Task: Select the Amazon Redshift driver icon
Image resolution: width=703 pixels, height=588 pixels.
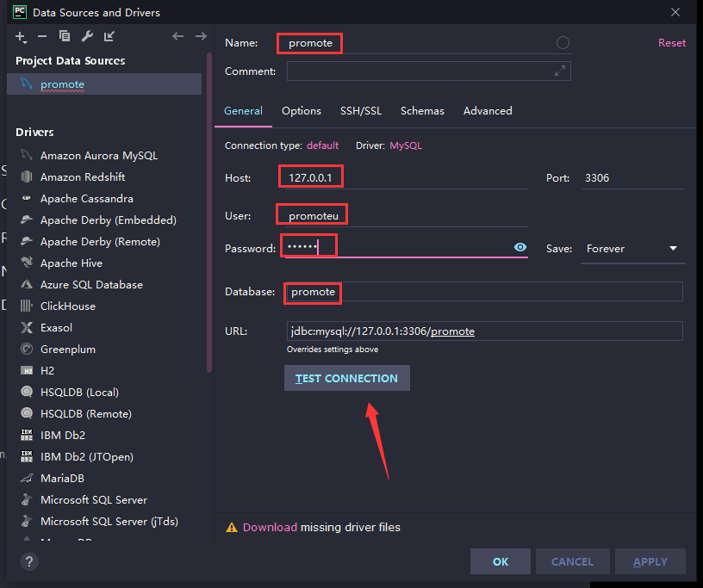Action: pyautogui.click(x=27, y=177)
